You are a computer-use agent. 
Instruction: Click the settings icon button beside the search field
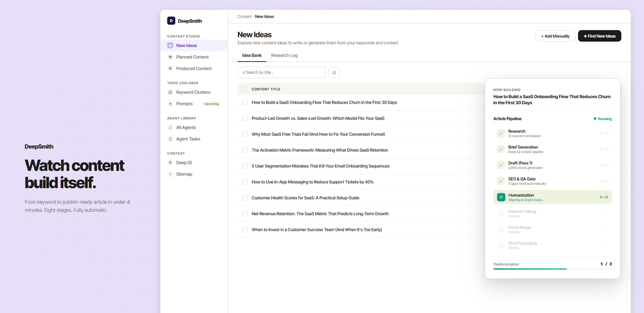pos(334,72)
